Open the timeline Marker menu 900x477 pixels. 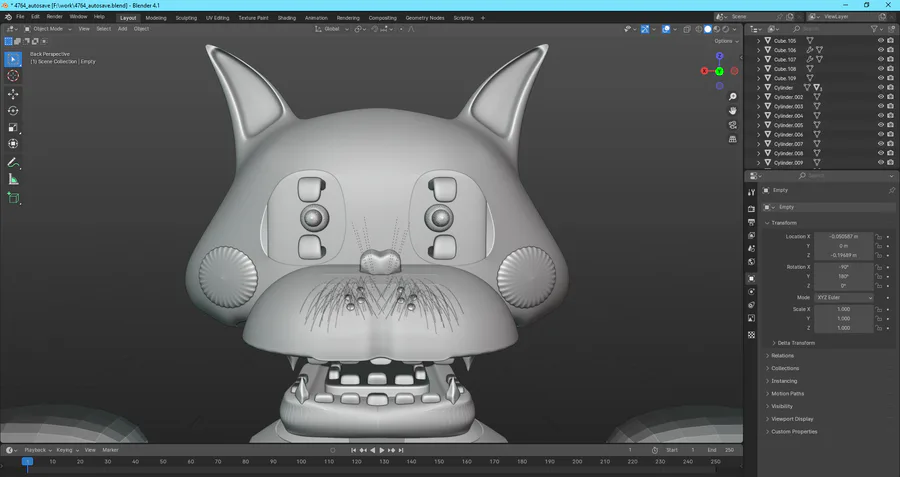click(110, 451)
